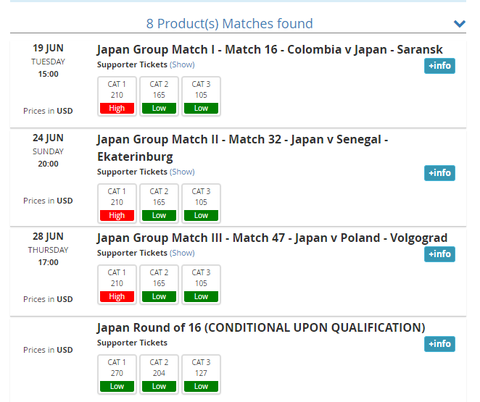Screen dimensions: 480x402
Task: Select CAT 3 127 Round of 16 ticket
Action: (x=201, y=374)
